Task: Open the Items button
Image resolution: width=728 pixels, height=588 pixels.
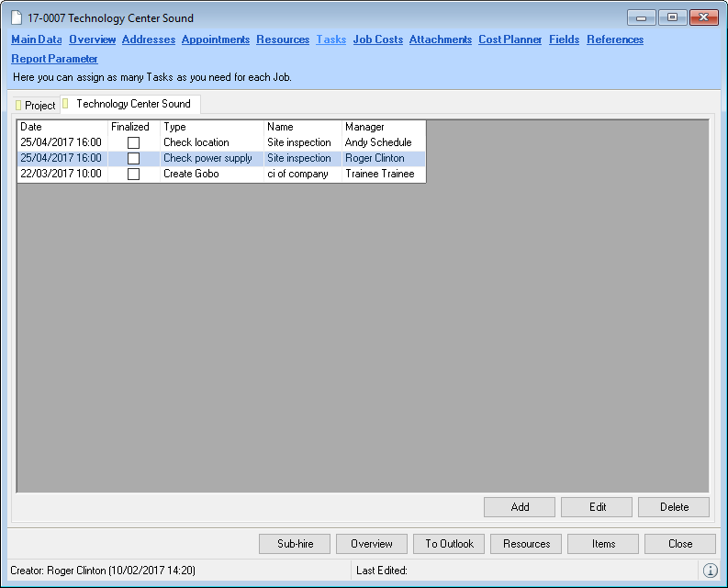Action: [603, 544]
